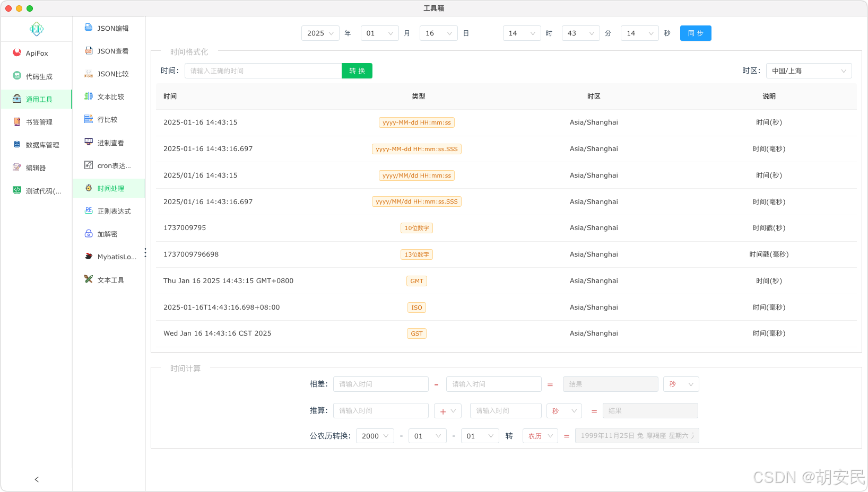This screenshot has height=492, width=868.
Task: Click the ISO type tag
Action: tap(416, 307)
